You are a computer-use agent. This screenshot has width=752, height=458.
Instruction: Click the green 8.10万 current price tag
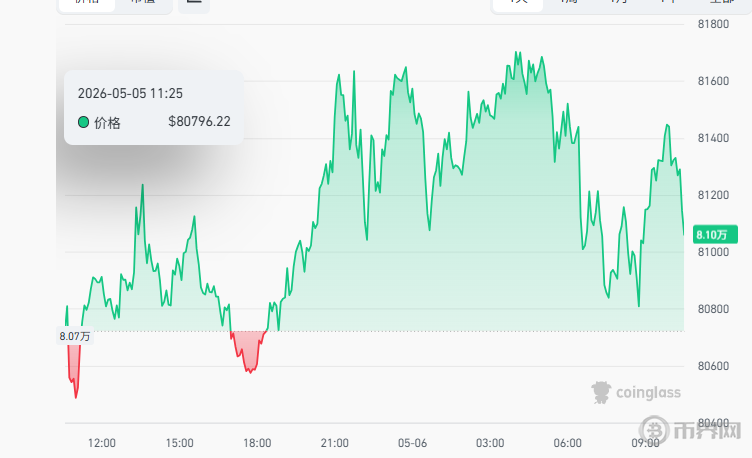tap(715, 235)
